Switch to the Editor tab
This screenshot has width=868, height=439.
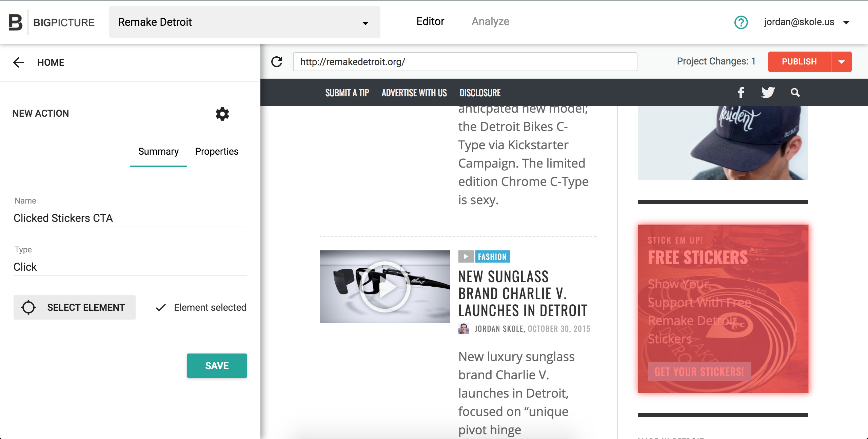[x=430, y=21]
